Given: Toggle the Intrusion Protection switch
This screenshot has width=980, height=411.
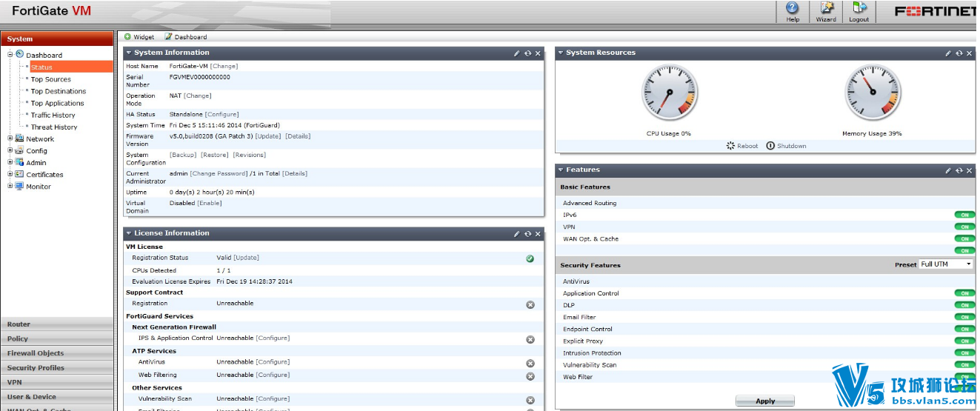Looking at the screenshot, I should click(964, 352).
